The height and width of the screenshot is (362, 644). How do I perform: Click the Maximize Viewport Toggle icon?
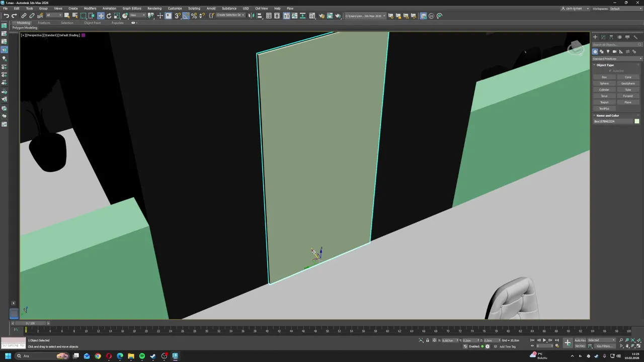638,346
